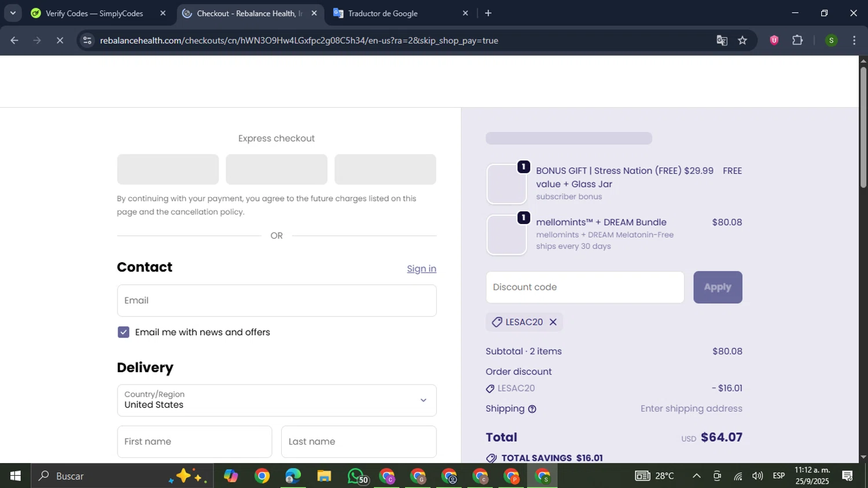
Task: Show hidden system tray icons
Action: (x=697, y=476)
